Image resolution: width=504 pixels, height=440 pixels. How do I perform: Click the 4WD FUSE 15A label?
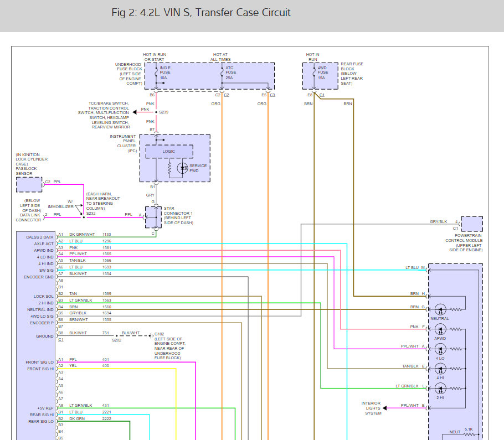click(x=323, y=73)
